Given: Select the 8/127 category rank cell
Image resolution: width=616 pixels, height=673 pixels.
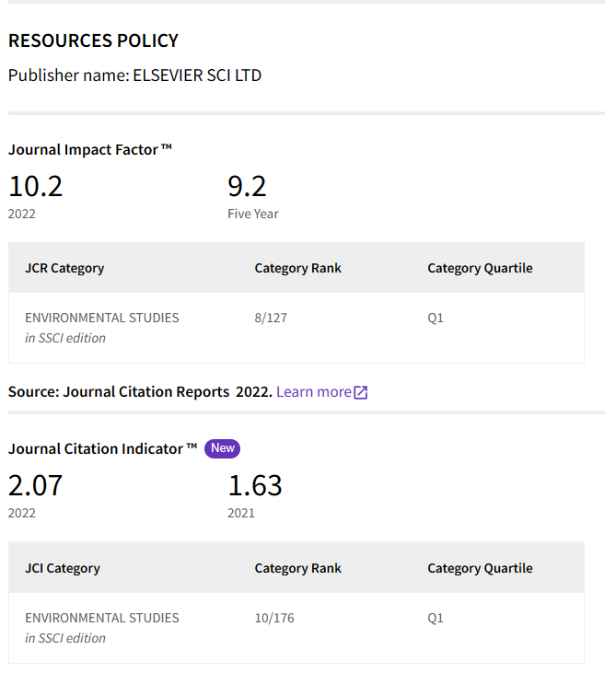Looking at the screenshot, I should click(x=271, y=318).
